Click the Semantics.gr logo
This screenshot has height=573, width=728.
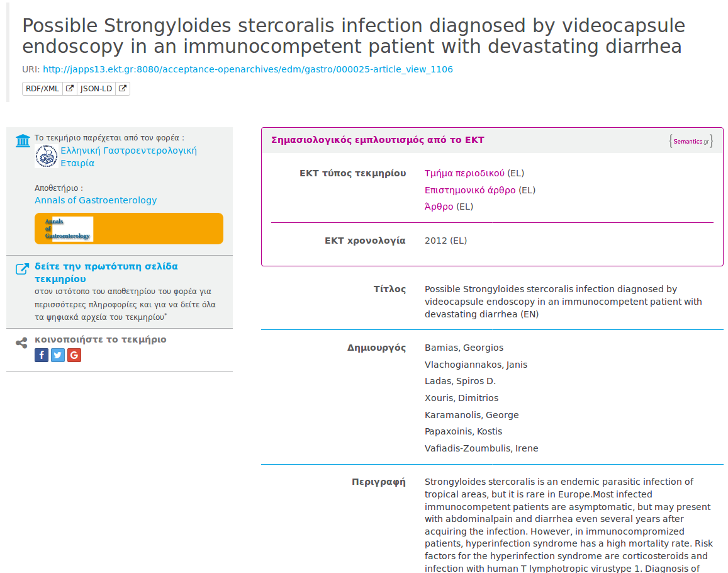pos(691,141)
